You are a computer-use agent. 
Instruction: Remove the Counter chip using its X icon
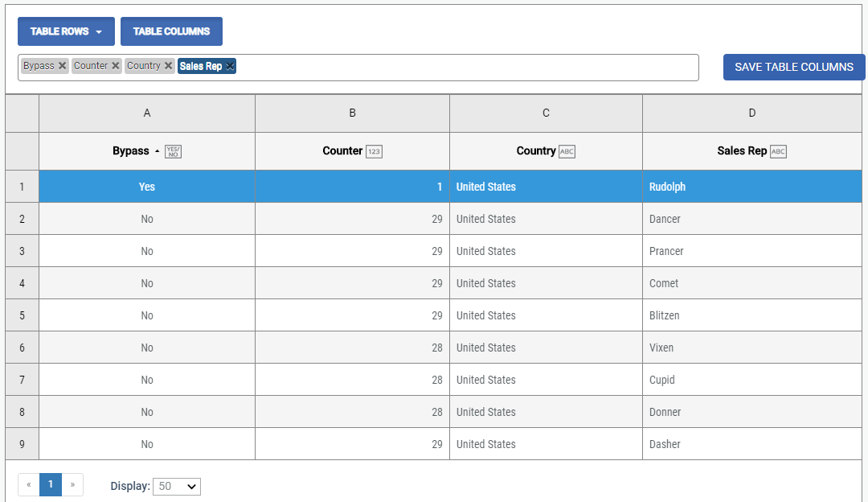(114, 66)
